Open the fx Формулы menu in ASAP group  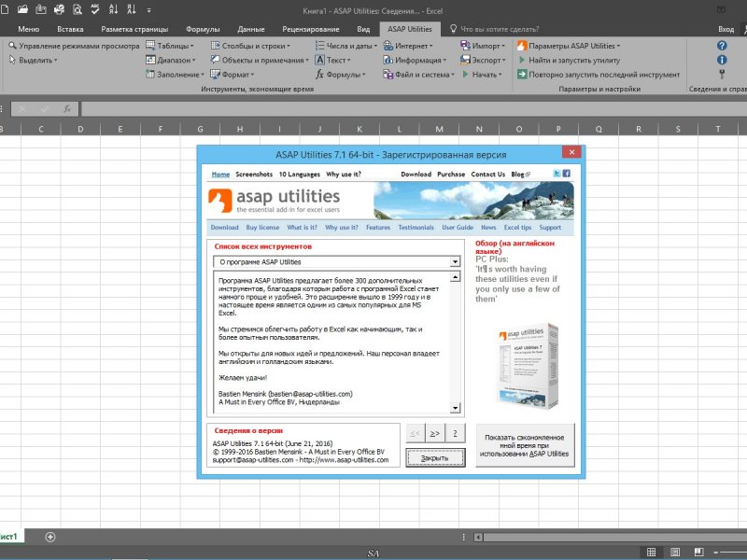click(x=340, y=75)
